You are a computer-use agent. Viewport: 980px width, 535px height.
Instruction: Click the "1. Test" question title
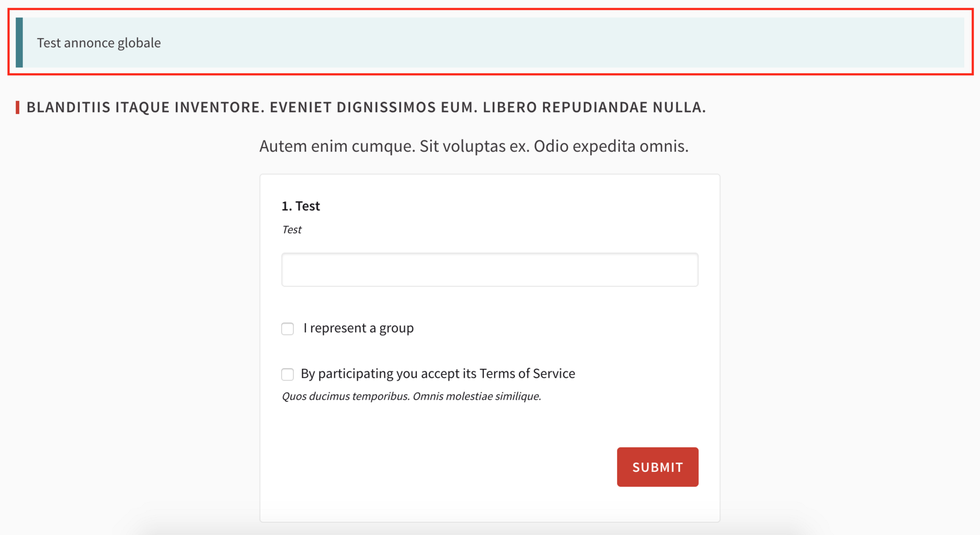click(301, 206)
